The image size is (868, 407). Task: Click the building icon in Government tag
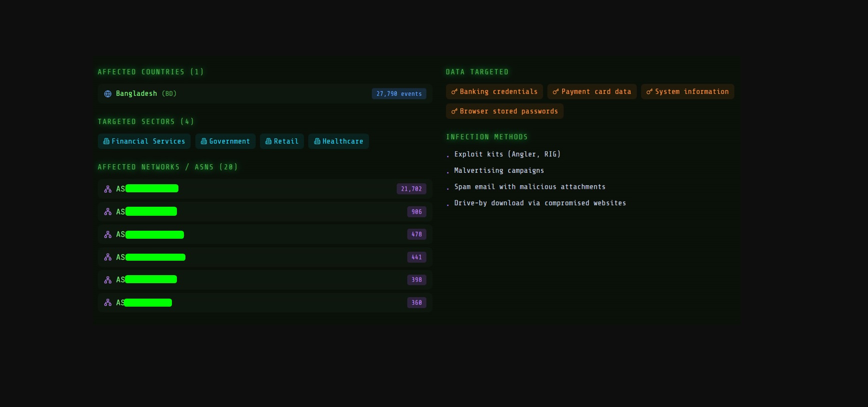click(203, 141)
